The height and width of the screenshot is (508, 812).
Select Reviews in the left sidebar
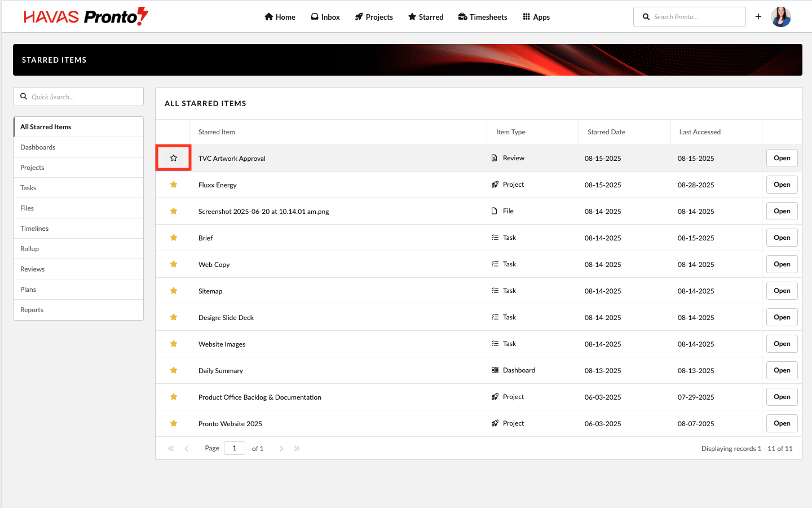32,269
